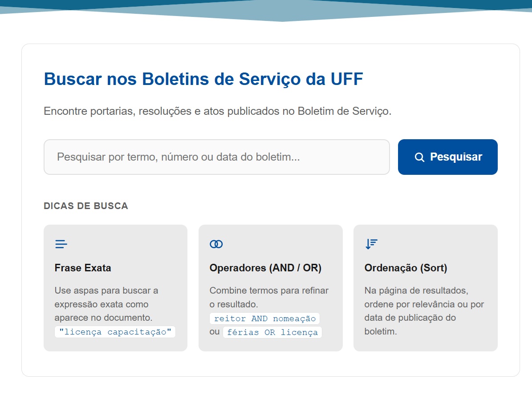This screenshot has height=395, width=532.
Task: Click the "Use aspas para buscar" description
Action: [106, 304]
